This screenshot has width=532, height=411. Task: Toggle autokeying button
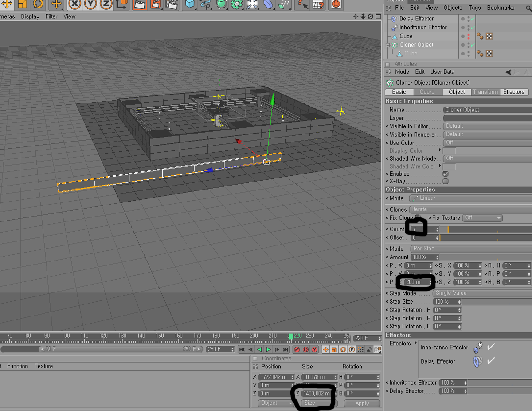click(306, 350)
